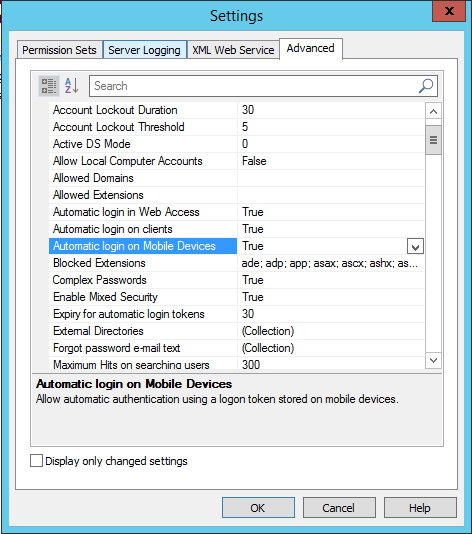Switch to Server Logging tab
The width and height of the screenshot is (472, 534).
tap(144, 50)
